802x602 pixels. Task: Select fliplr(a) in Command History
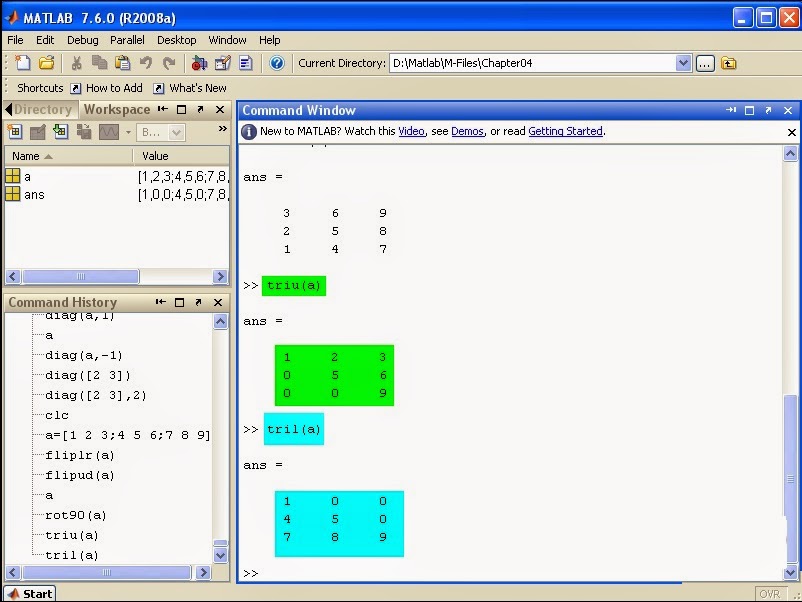point(80,455)
